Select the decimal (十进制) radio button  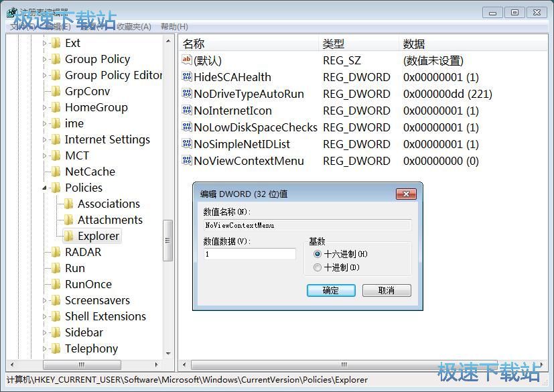tap(318, 267)
